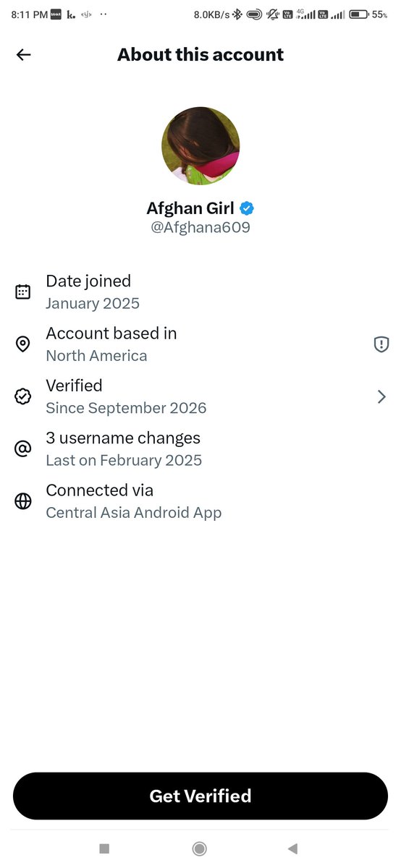Tap the calendar icon beside Date joined
Image resolution: width=401 pixels, height=868 pixels.
coord(23,292)
